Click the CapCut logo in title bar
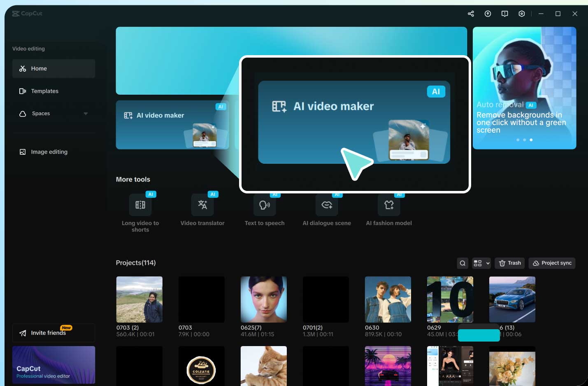The image size is (588, 386). click(27, 14)
